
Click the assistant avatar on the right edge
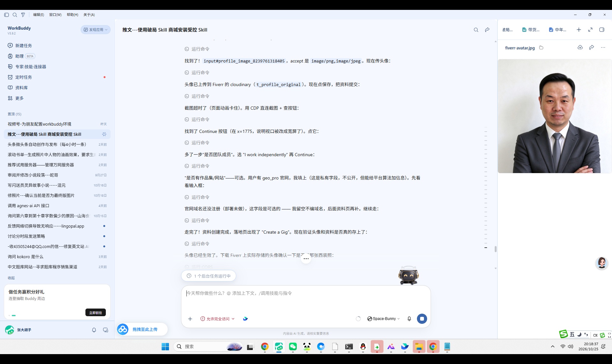coord(602,263)
